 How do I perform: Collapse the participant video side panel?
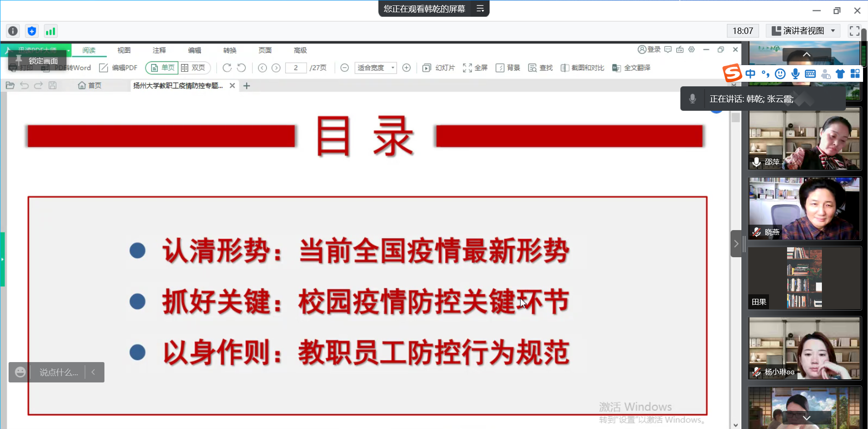tap(736, 244)
